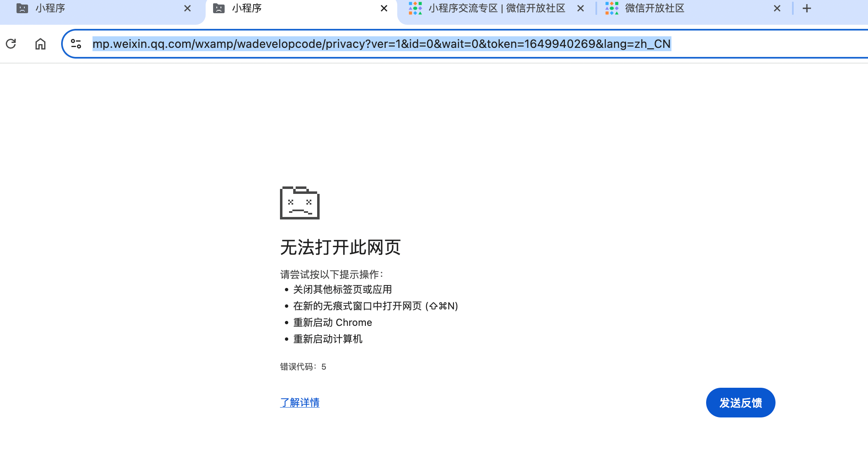Close the active 小程序 tab
Screen dimensions: 868x462
pyautogui.click(x=384, y=8)
